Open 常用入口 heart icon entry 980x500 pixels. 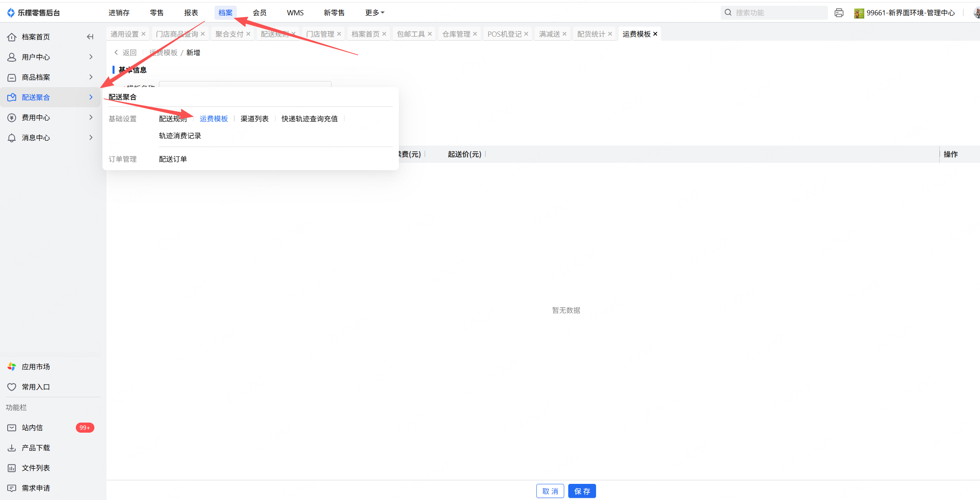coord(12,387)
